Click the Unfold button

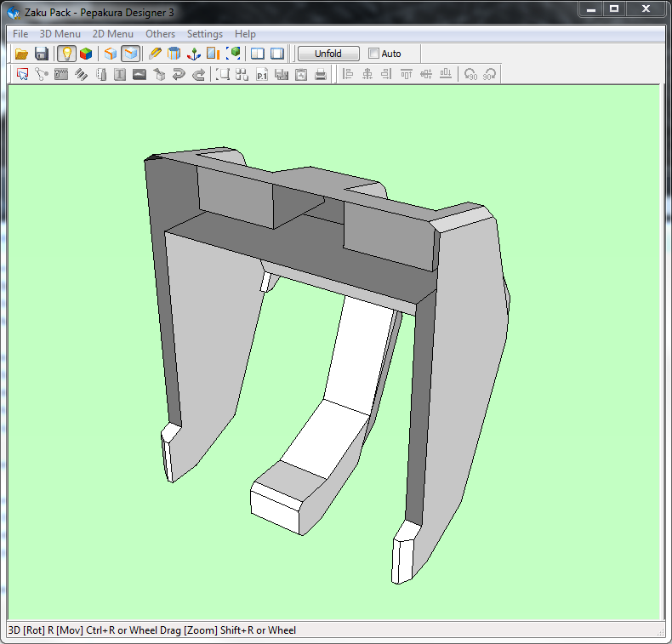pyautogui.click(x=328, y=54)
